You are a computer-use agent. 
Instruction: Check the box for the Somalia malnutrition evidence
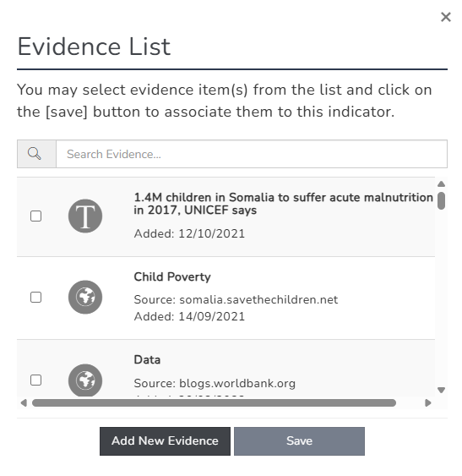35,216
